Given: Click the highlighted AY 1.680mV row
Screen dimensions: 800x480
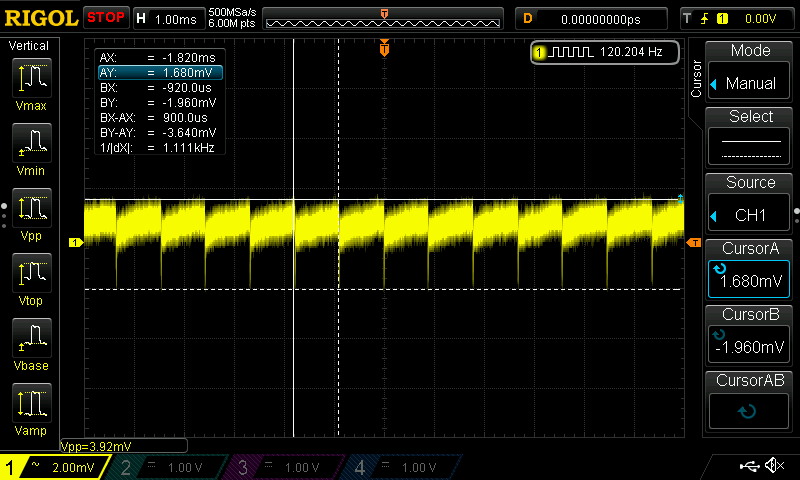Looking at the screenshot, I should click(160, 72).
